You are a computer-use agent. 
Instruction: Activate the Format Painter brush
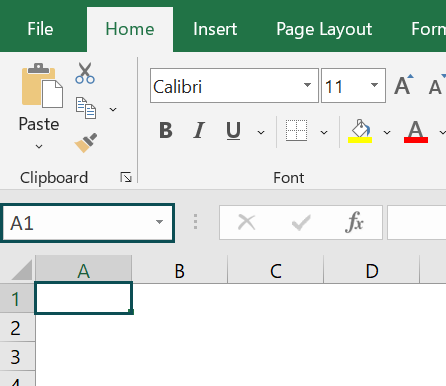[x=86, y=143]
